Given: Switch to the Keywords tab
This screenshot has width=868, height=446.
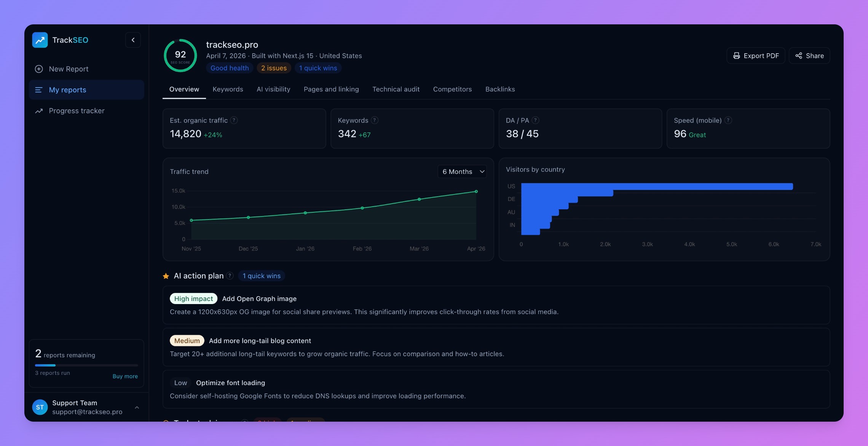Looking at the screenshot, I should [x=228, y=89].
